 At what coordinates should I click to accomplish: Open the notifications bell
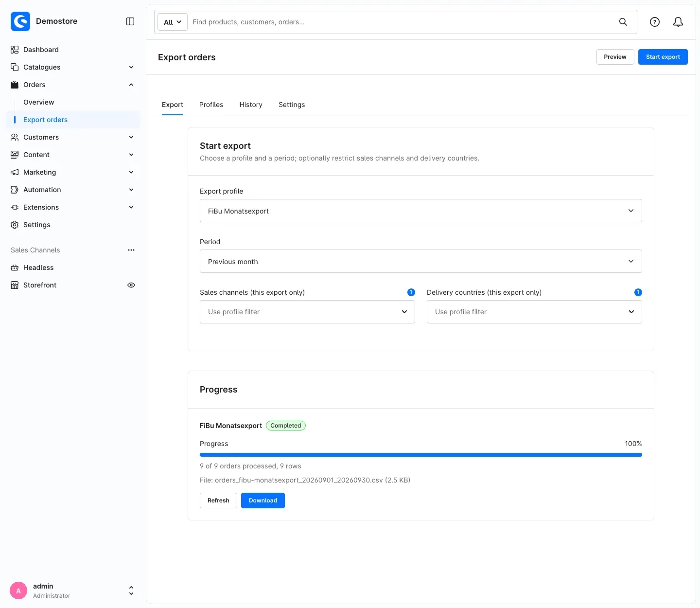tap(678, 22)
